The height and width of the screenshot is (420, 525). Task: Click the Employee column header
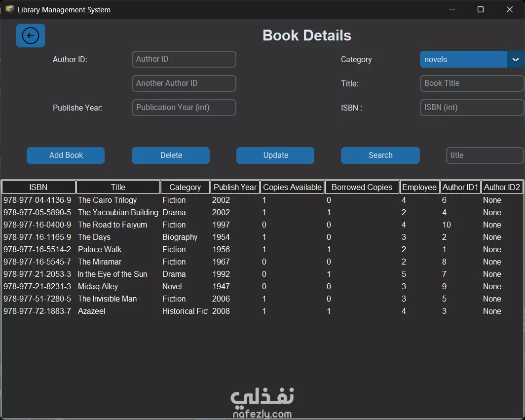pos(419,187)
